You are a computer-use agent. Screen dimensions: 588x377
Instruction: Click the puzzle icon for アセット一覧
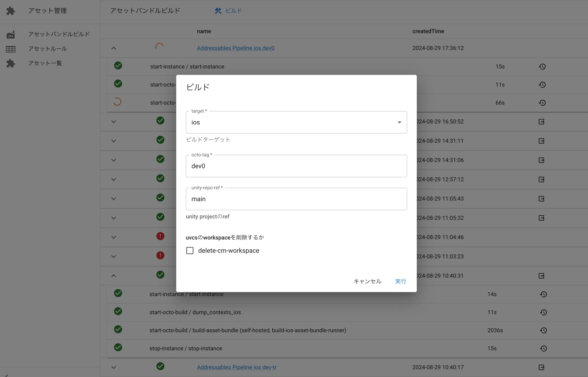(x=10, y=63)
